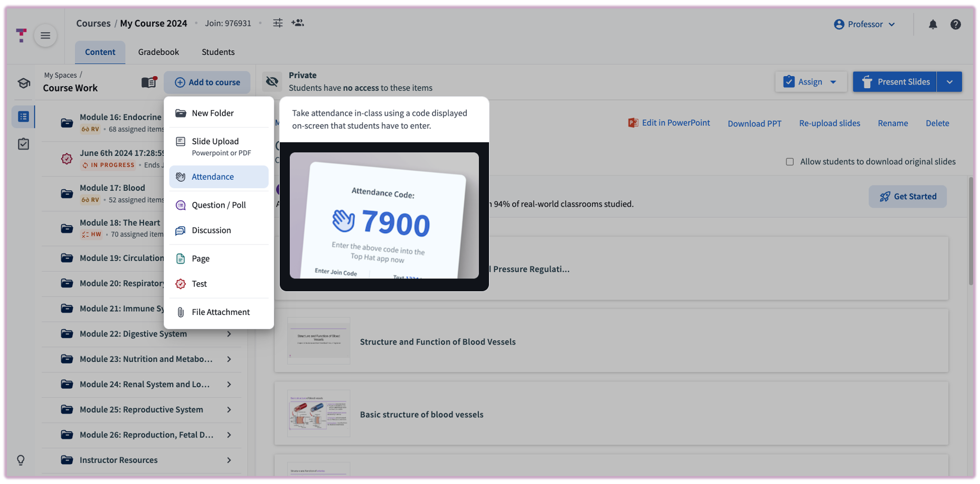
Task: Expand Module 22: Digestive System folder
Action: pyautogui.click(x=229, y=334)
